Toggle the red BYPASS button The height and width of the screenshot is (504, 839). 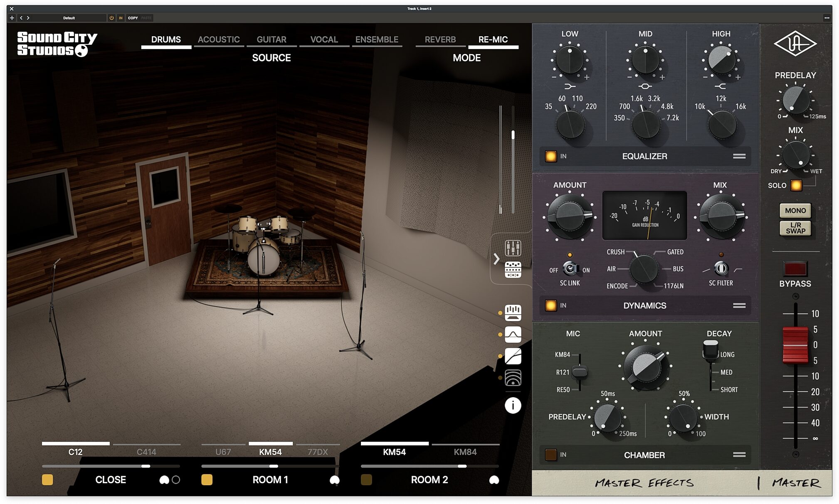pyautogui.click(x=795, y=269)
